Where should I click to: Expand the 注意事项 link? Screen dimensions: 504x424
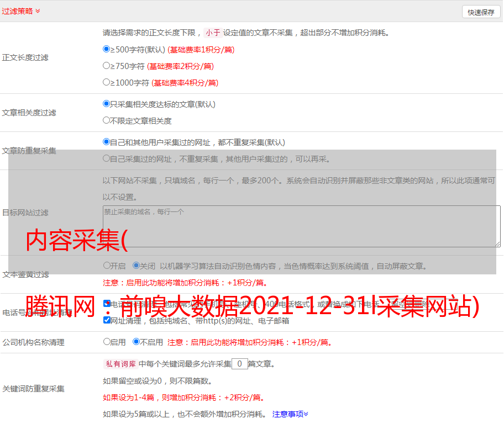point(290,414)
